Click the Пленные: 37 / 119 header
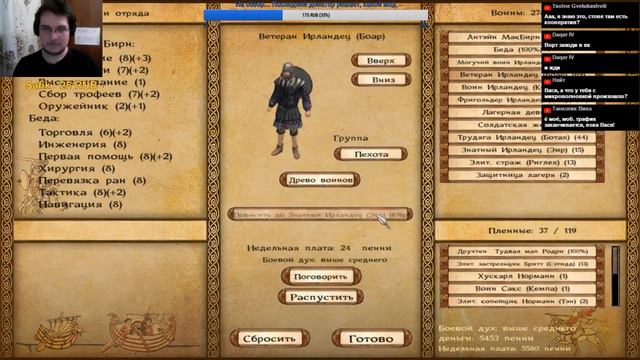Screen dimensions: 640x360 [x=532, y=231]
